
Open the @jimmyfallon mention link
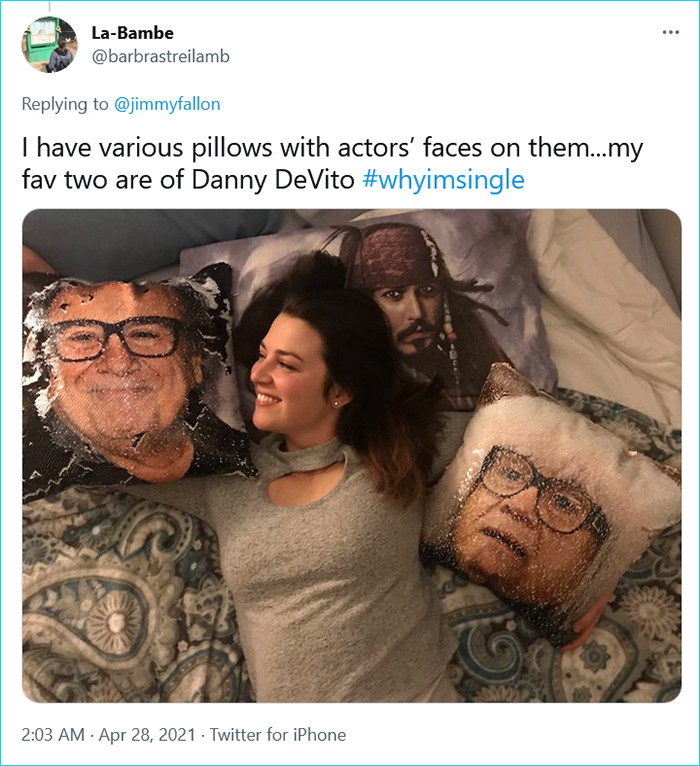point(166,104)
